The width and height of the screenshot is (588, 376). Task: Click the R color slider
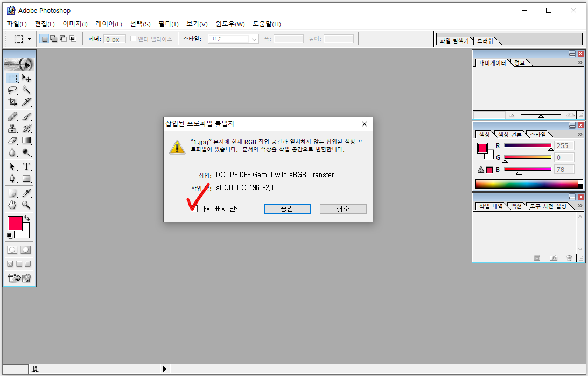pyautogui.click(x=528, y=145)
